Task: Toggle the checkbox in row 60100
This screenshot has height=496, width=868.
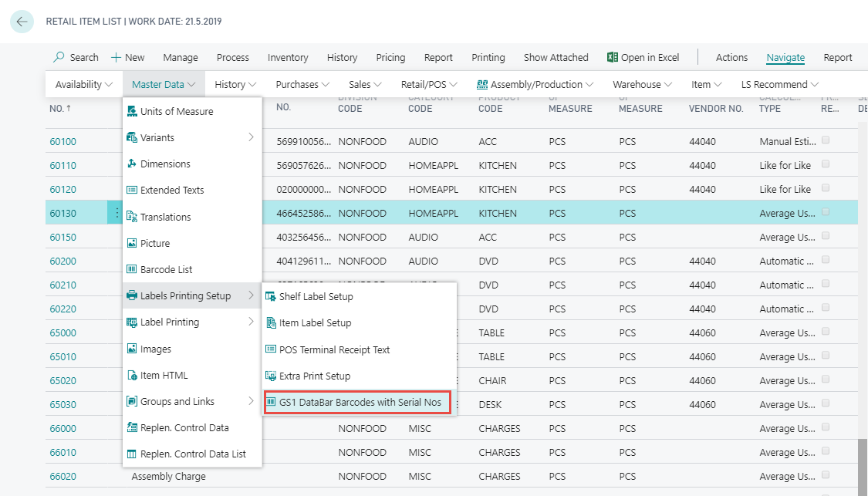Action: click(826, 141)
